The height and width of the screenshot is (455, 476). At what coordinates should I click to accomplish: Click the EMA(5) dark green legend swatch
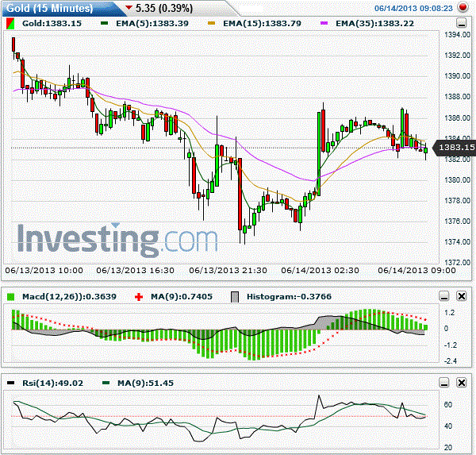pyautogui.click(x=105, y=23)
